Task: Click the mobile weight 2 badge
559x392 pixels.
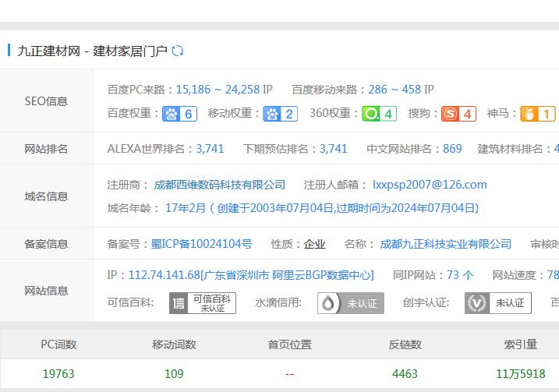Action: click(280, 114)
